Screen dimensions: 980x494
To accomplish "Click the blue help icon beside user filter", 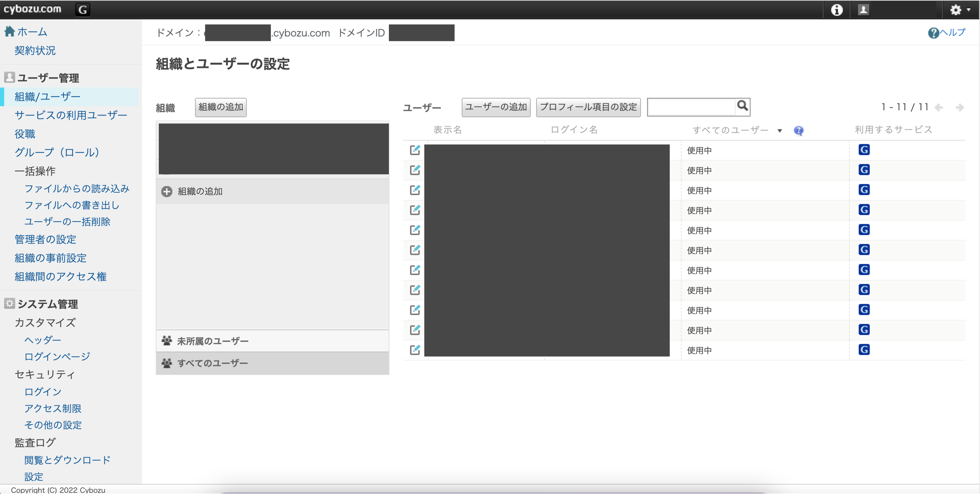I will tap(798, 131).
